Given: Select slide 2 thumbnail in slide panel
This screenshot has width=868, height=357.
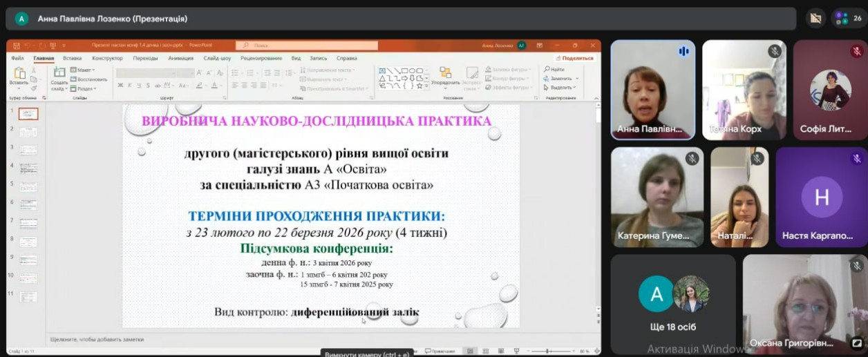Looking at the screenshot, I should coord(28,132).
